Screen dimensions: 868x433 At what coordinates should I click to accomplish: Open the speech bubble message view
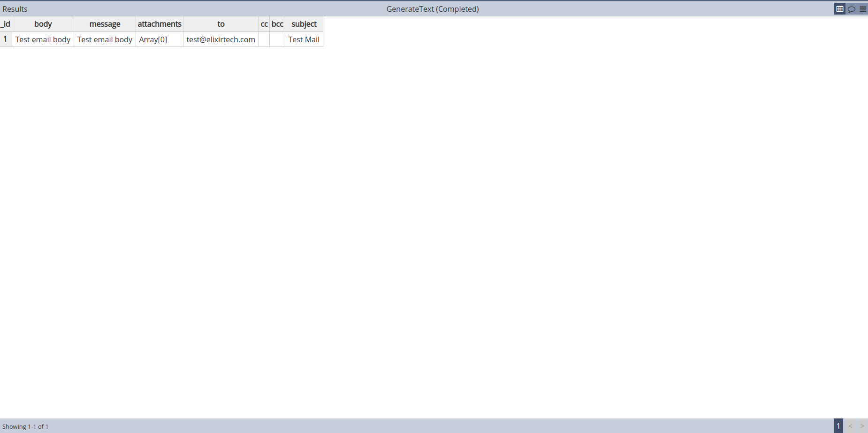851,9
